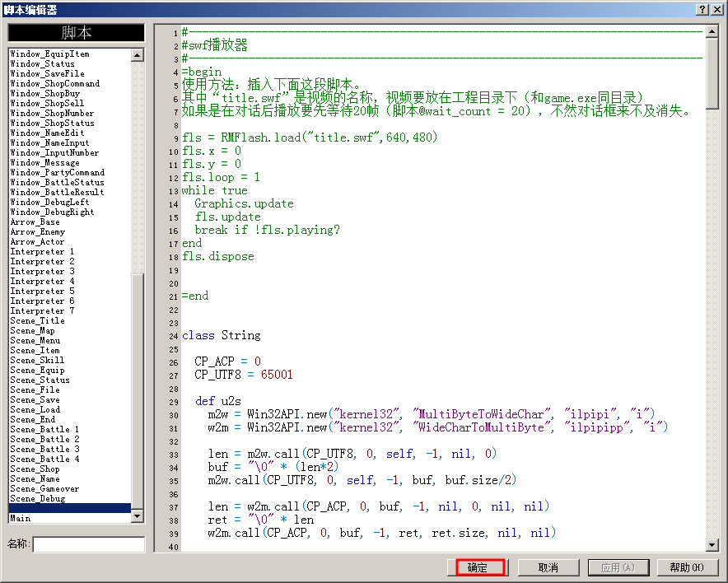Select Window_NameInput script
728x583 pixels.
click(x=49, y=143)
